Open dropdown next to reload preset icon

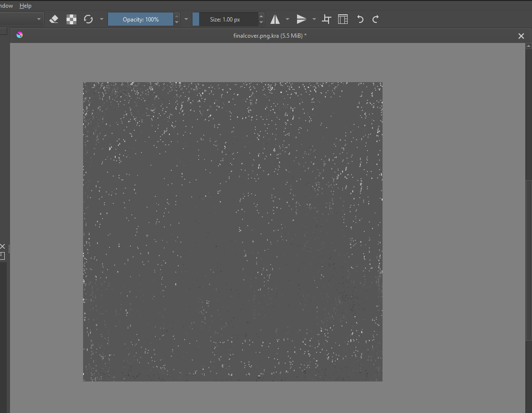coord(101,19)
